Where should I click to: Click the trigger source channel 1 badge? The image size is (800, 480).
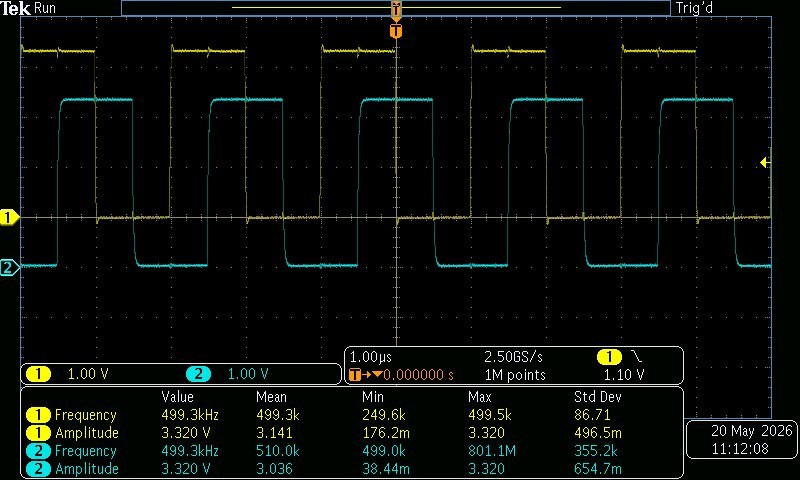609,357
